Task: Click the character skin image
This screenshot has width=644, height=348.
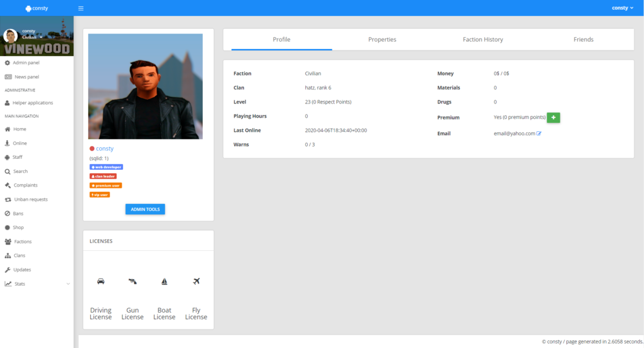Action: [146, 86]
